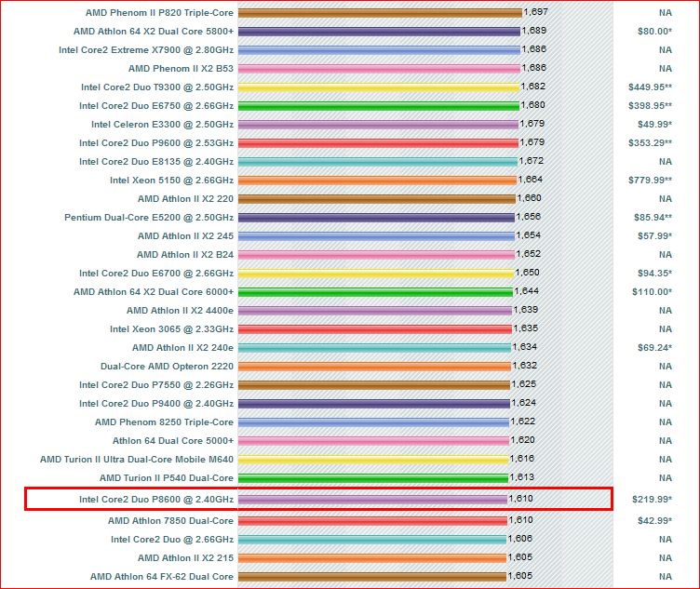Open the $779.99** price link
700x589 pixels.
[651, 181]
